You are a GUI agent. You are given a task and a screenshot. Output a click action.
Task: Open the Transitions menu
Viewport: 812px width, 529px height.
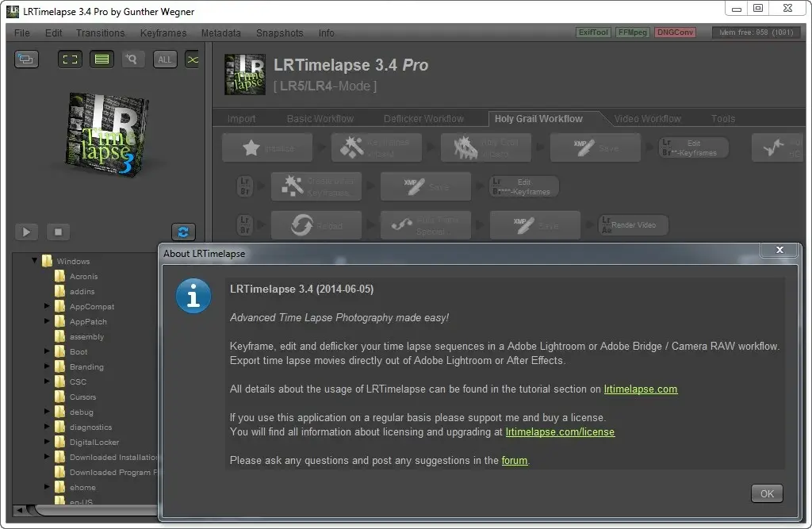click(101, 33)
